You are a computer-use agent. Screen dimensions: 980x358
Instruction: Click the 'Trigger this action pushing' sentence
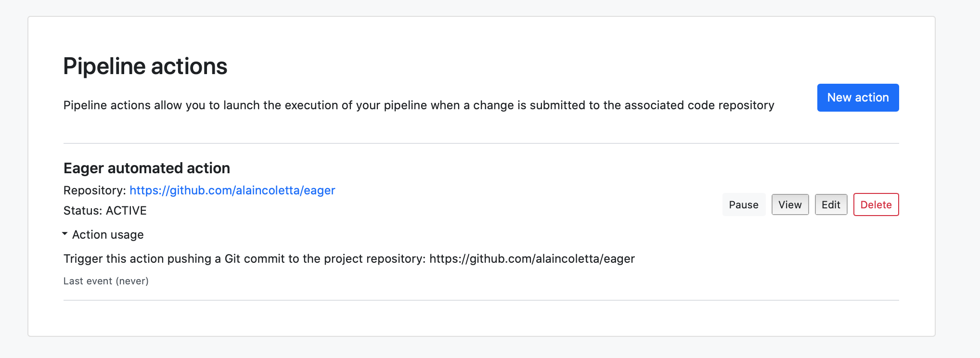point(349,259)
